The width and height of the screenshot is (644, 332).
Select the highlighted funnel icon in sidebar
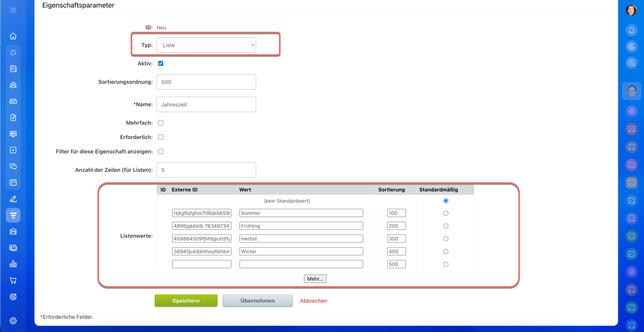(x=13, y=215)
